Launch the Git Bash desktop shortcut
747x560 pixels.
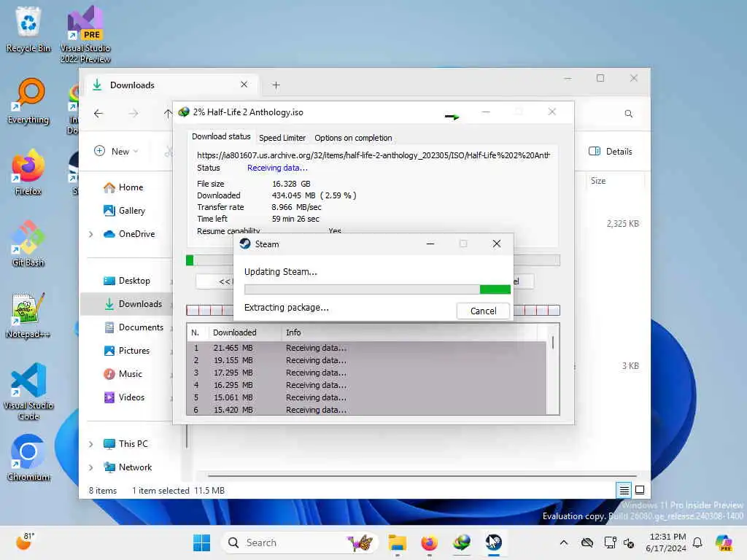click(x=28, y=244)
